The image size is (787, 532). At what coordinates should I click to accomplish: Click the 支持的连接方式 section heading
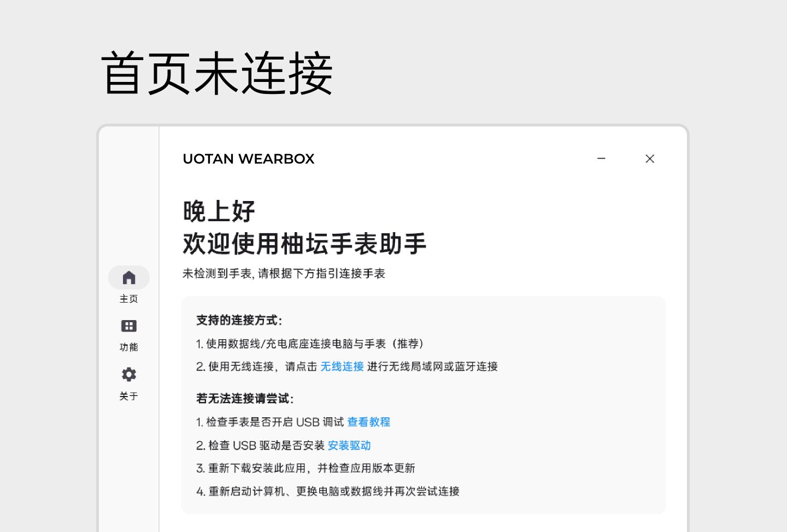click(x=239, y=321)
